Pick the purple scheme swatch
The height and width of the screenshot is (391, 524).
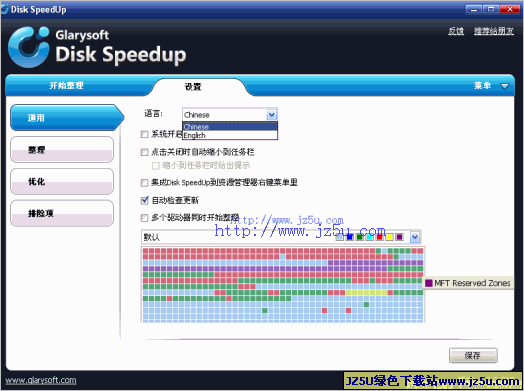coord(399,237)
